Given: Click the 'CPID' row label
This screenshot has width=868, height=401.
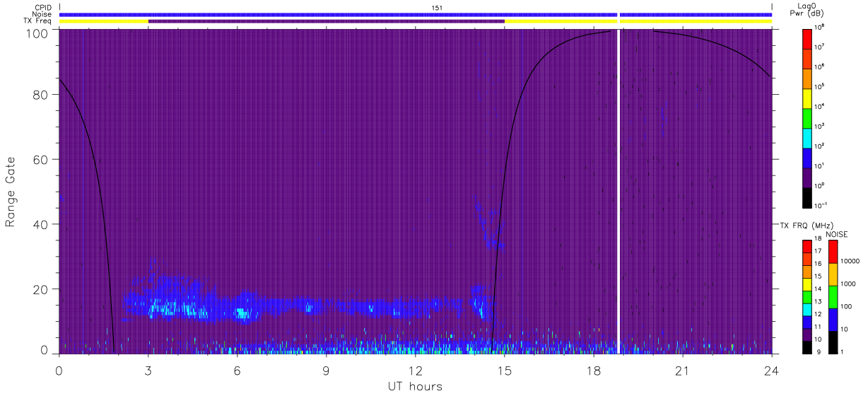Looking at the screenshot, I should [x=42, y=8].
